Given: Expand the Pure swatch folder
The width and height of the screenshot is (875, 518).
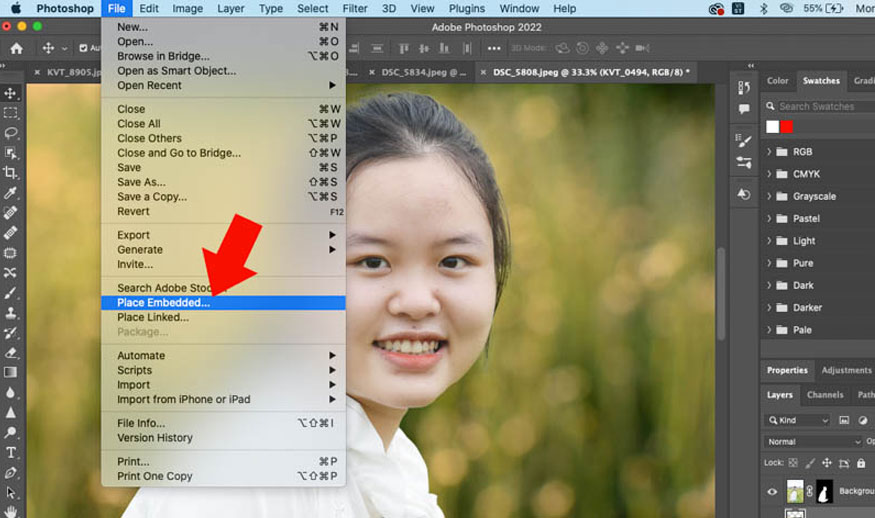Looking at the screenshot, I should [769, 263].
